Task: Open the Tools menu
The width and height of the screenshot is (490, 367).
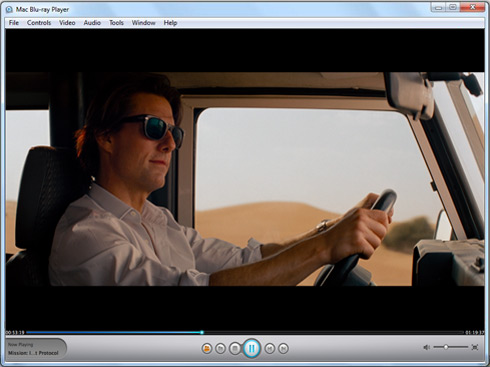Action: pyautogui.click(x=116, y=23)
